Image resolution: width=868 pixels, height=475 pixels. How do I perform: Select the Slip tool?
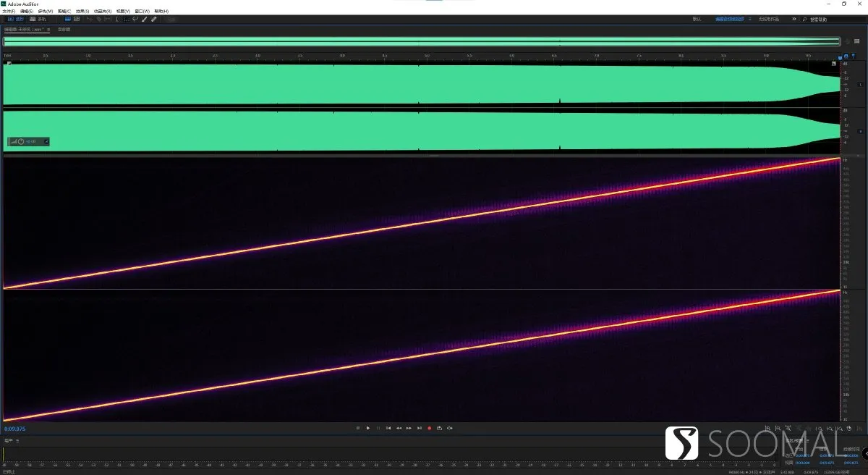click(109, 19)
